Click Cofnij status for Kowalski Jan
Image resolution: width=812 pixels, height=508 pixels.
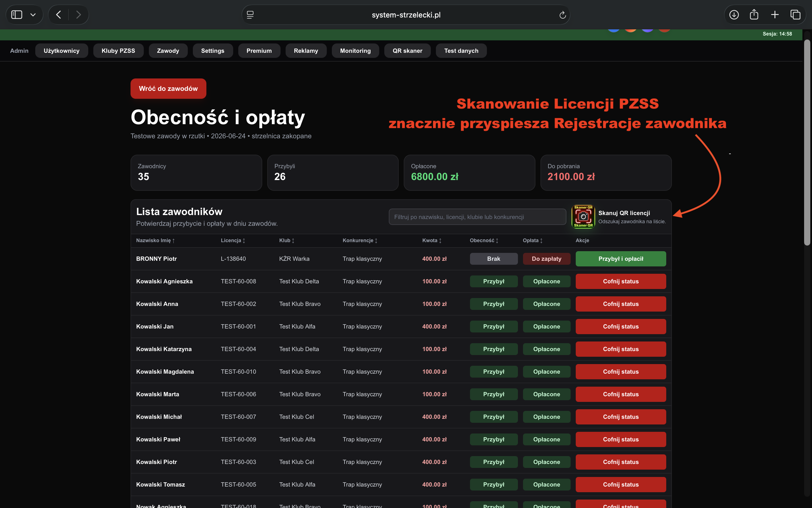(621, 326)
